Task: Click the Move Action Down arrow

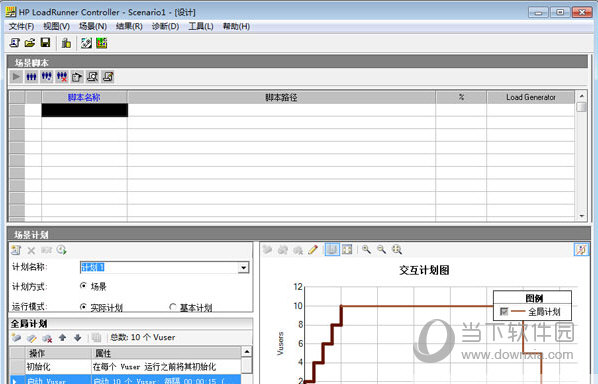Action: point(77,337)
